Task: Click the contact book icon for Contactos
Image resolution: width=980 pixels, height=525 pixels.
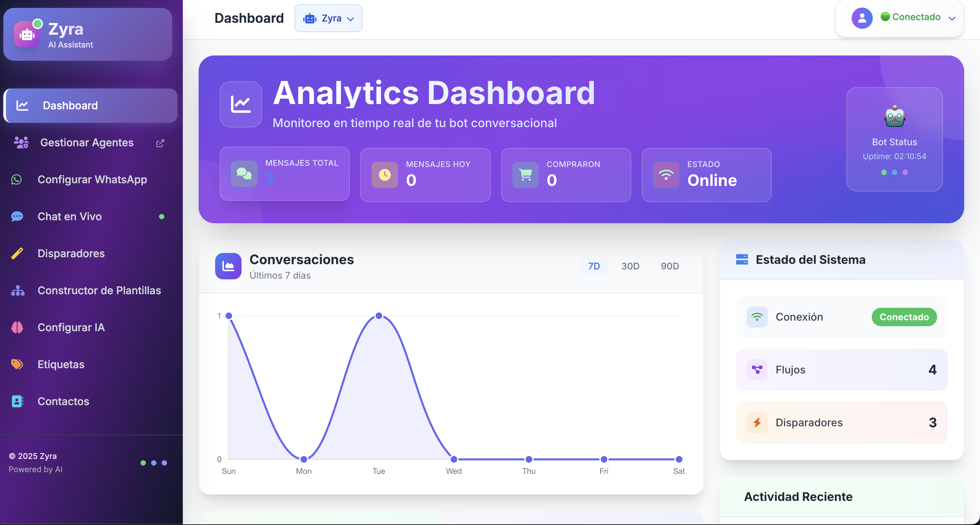Action: (x=17, y=401)
